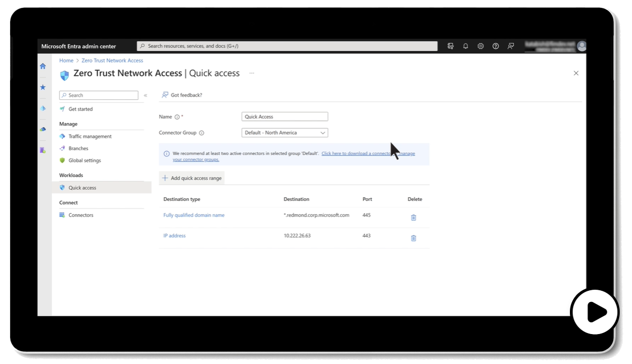Click the top resource search box
This screenshot has width=632, height=364.
(x=287, y=47)
